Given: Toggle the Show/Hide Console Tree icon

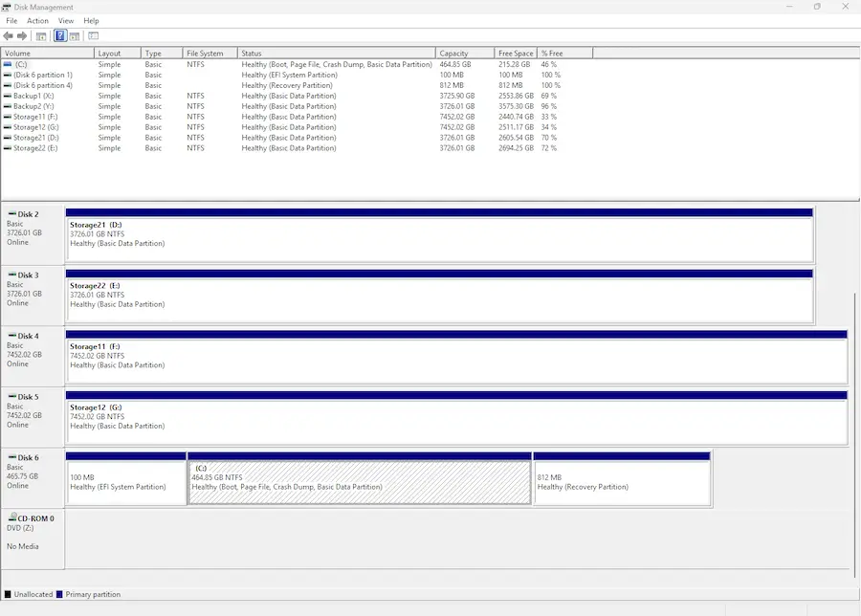Looking at the screenshot, I should [40, 36].
